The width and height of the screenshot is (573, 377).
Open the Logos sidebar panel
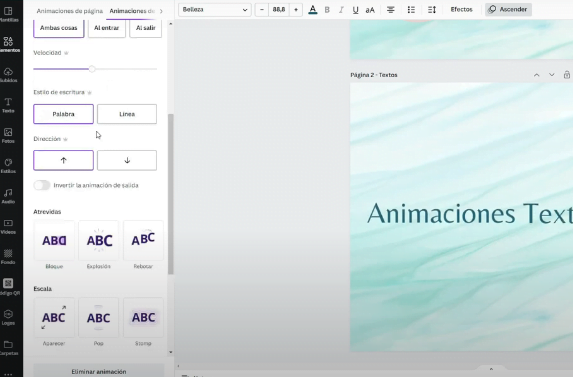[x=8, y=317]
